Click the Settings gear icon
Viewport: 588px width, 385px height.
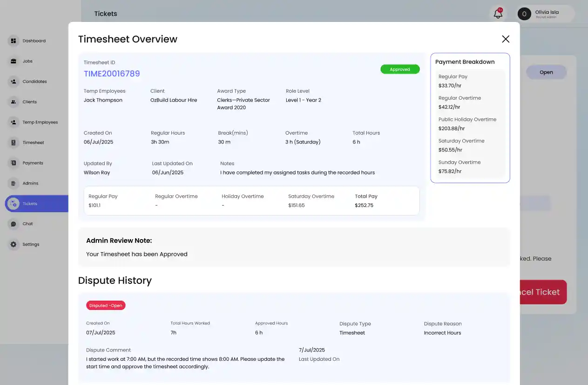tap(14, 244)
